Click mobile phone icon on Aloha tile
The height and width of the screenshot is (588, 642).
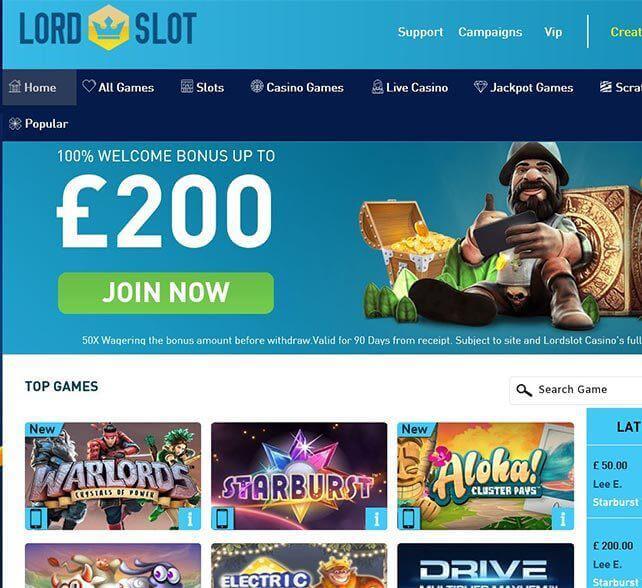tap(409, 519)
